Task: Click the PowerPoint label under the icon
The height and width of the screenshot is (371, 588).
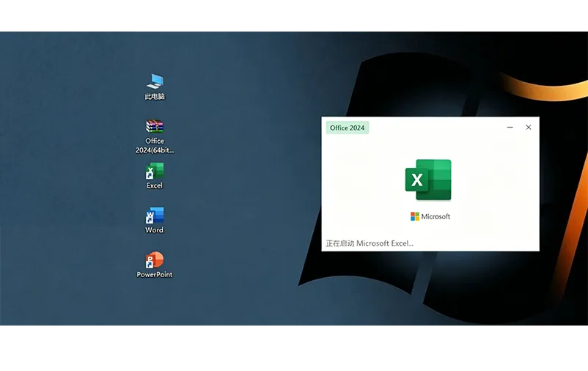Action: pyautogui.click(x=155, y=275)
